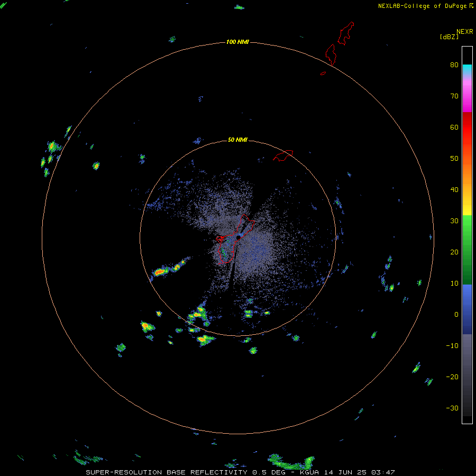Pick the magenta-pink segment of the dBZ color bar

pos(467,94)
